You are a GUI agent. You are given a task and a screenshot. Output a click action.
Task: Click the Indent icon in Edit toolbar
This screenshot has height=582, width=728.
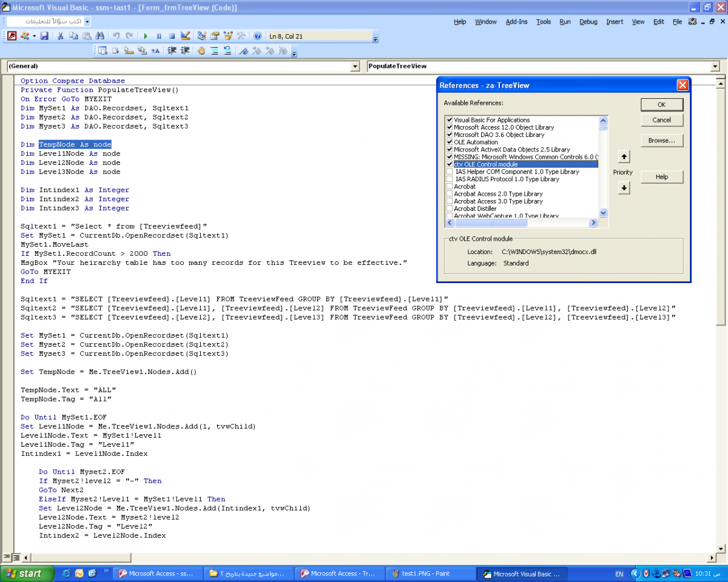(x=172, y=51)
